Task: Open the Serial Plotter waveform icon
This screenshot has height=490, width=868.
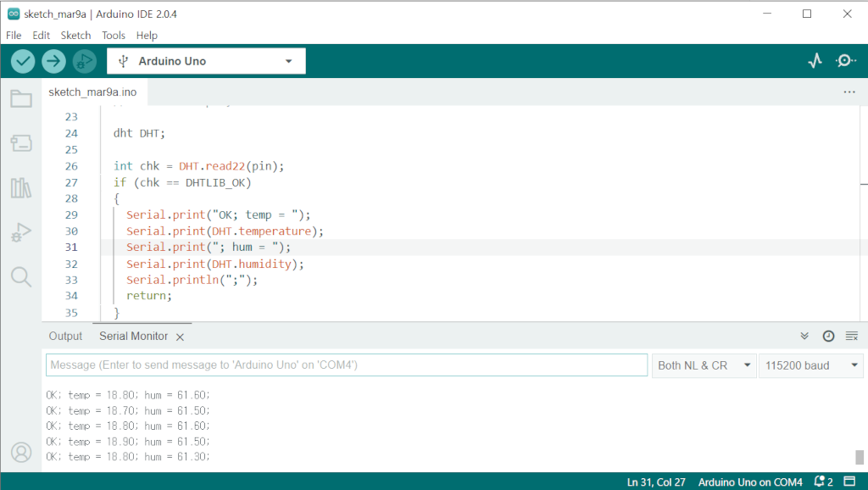Action: 815,61
